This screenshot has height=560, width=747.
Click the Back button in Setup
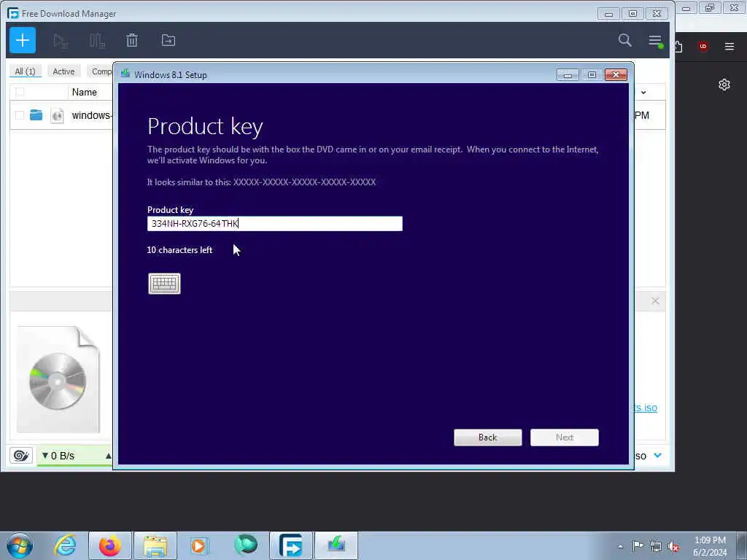coord(488,437)
